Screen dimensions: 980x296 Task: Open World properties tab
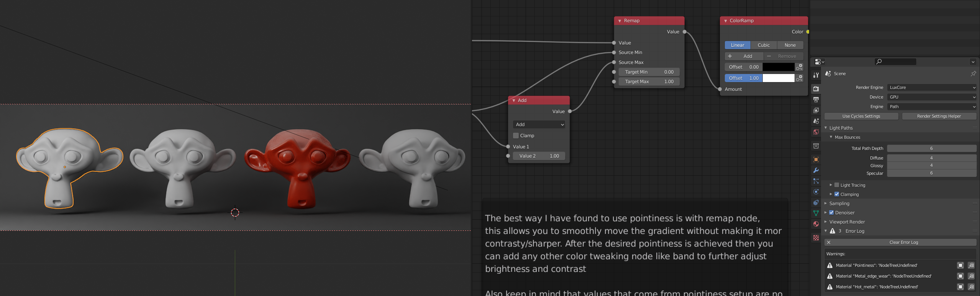pos(816,132)
